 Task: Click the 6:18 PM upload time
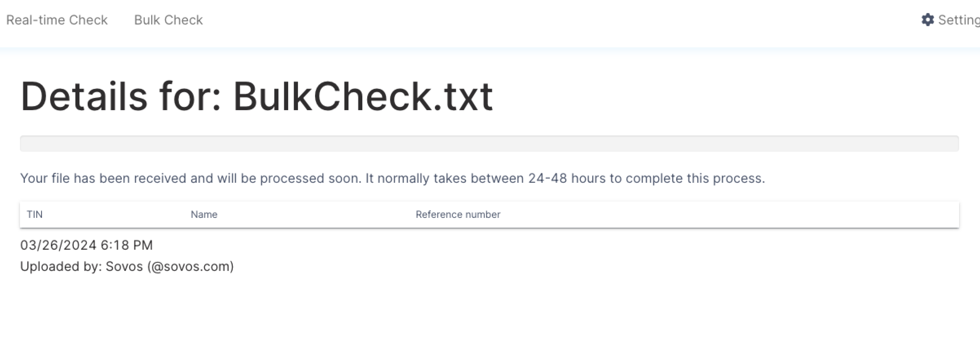coord(127,245)
